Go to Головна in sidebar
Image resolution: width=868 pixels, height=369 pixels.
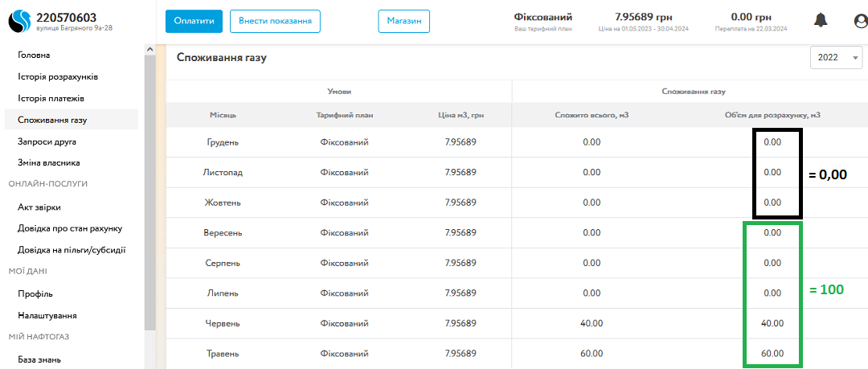click(x=34, y=55)
